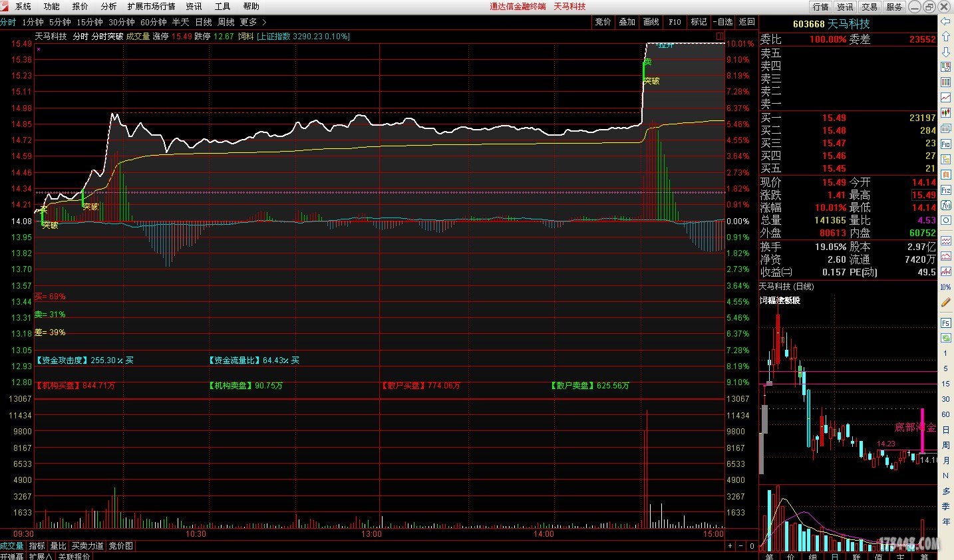Open the 扩展市场行情 menu

point(152,7)
